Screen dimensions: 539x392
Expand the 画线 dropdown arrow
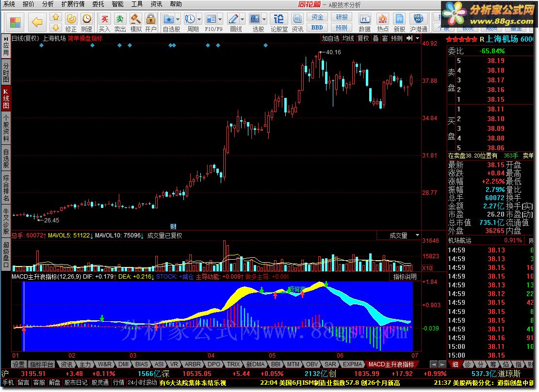[243, 19]
